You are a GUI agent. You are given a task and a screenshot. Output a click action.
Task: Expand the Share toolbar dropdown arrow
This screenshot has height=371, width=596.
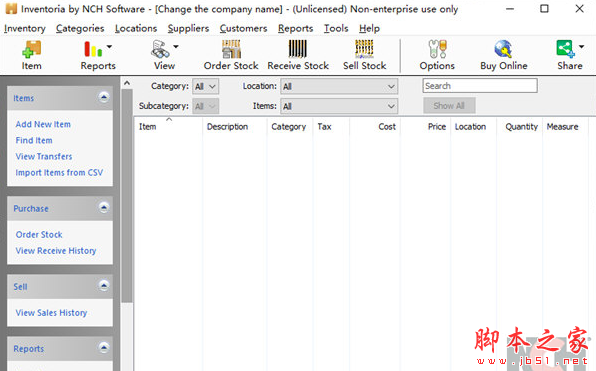(x=582, y=47)
